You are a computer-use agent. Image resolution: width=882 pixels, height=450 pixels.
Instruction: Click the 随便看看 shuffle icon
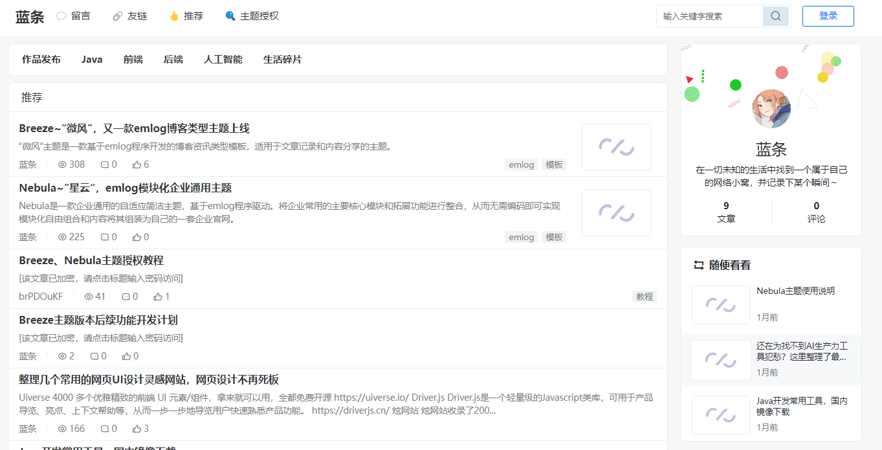(x=699, y=265)
